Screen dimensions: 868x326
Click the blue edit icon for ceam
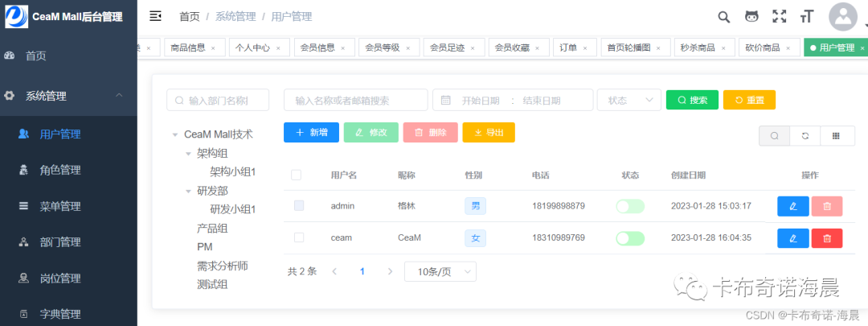(793, 237)
